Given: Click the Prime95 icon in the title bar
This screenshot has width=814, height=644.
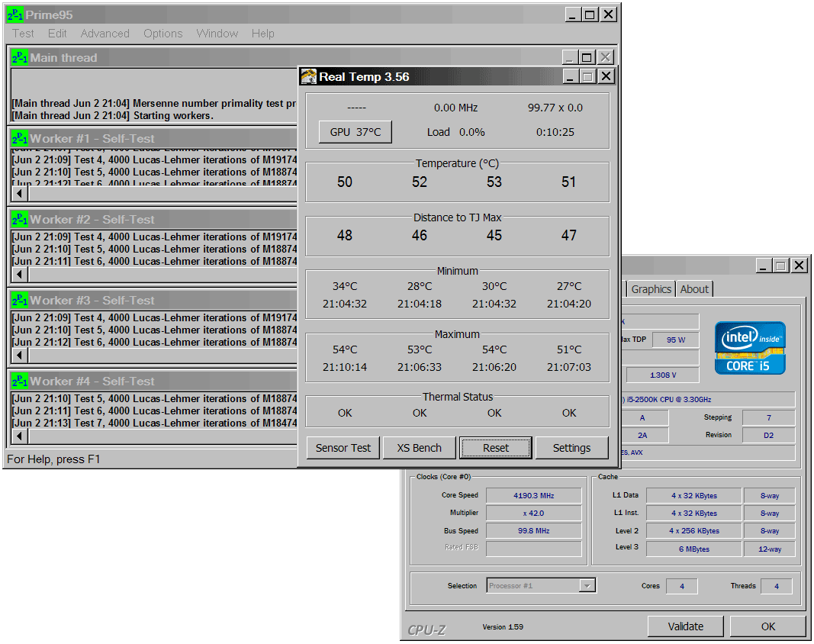Looking at the screenshot, I should point(15,14).
